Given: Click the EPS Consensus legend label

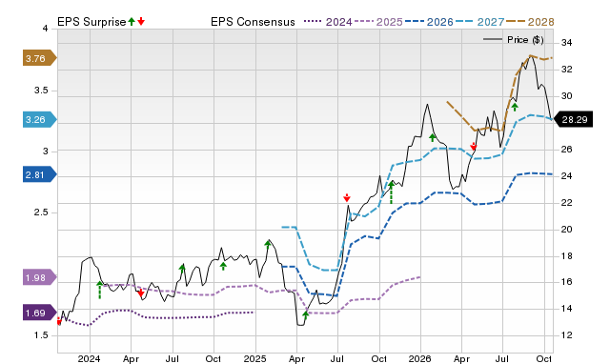Looking at the screenshot, I should point(253,22).
